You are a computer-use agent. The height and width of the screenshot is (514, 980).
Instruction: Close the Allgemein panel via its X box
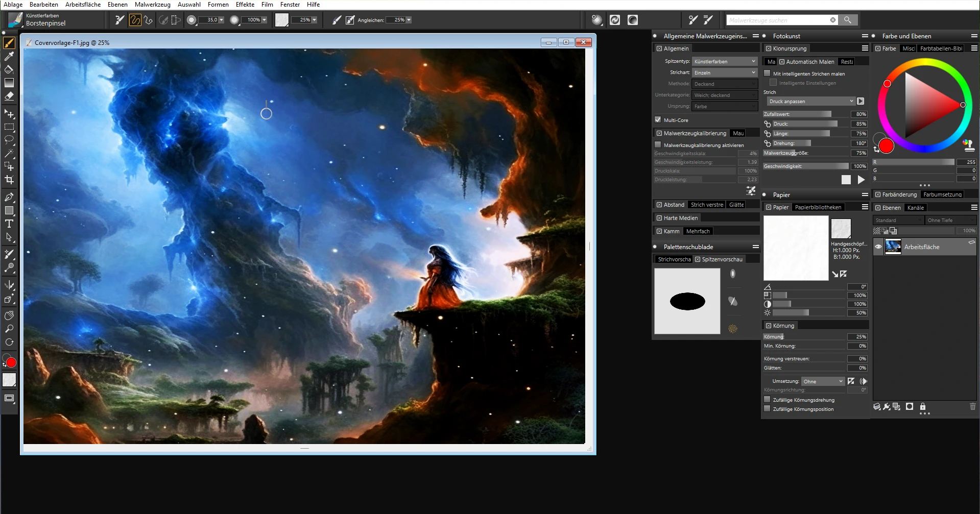659,48
